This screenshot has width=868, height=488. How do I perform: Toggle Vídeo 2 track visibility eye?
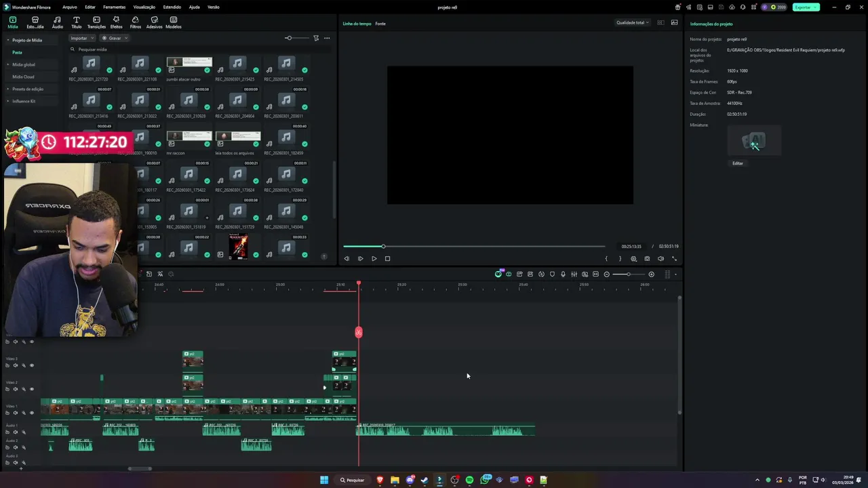(31, 389)
